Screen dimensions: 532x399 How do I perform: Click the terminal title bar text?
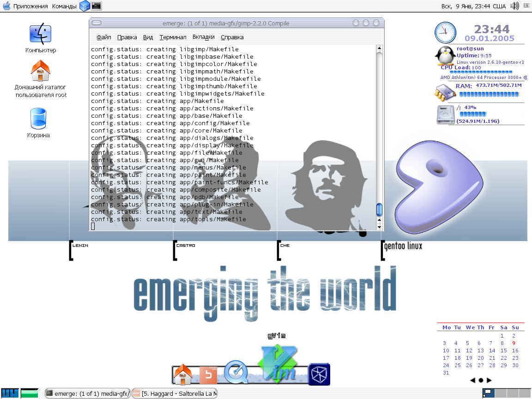coord(226,24)
